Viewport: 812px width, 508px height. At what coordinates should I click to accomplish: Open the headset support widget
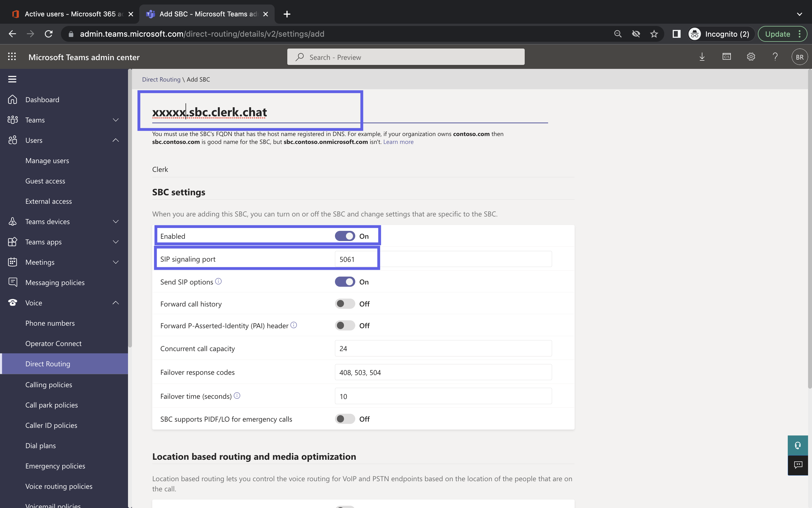click(798, 446)
